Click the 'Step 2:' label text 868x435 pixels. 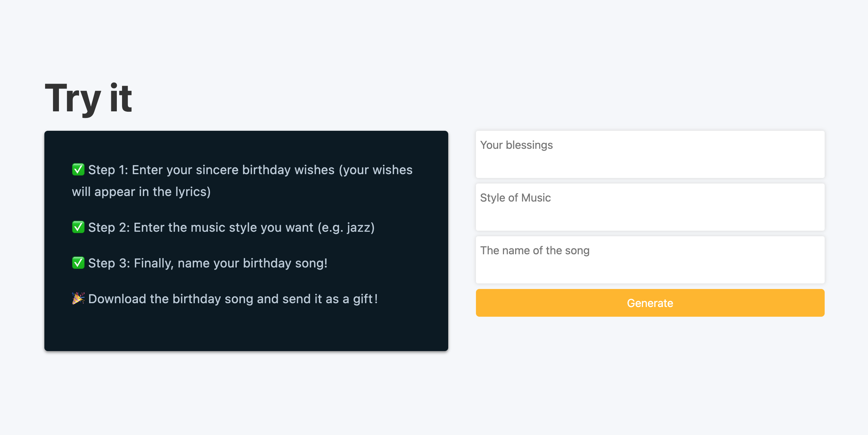coord(109,228)
